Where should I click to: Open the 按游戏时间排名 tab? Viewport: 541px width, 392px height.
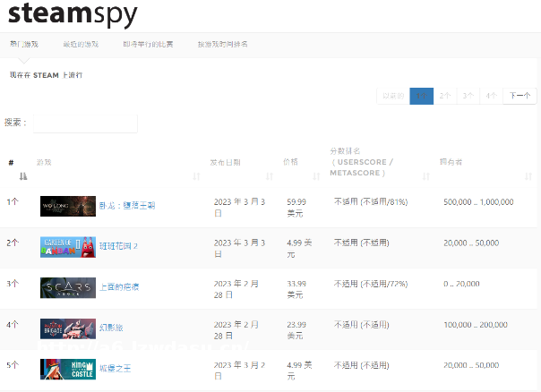[223, 44]
